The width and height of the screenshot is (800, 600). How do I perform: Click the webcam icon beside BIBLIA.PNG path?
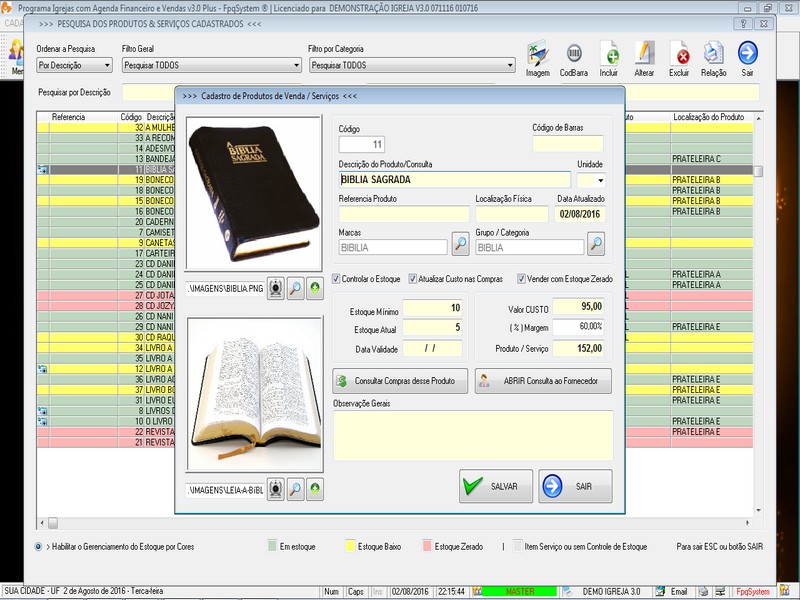(276, 288)
